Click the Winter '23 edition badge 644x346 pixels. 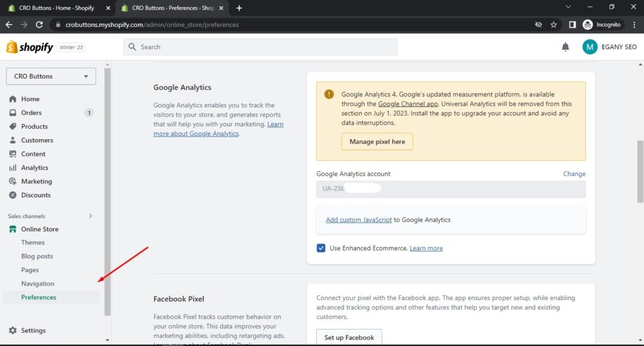point(71,47)
